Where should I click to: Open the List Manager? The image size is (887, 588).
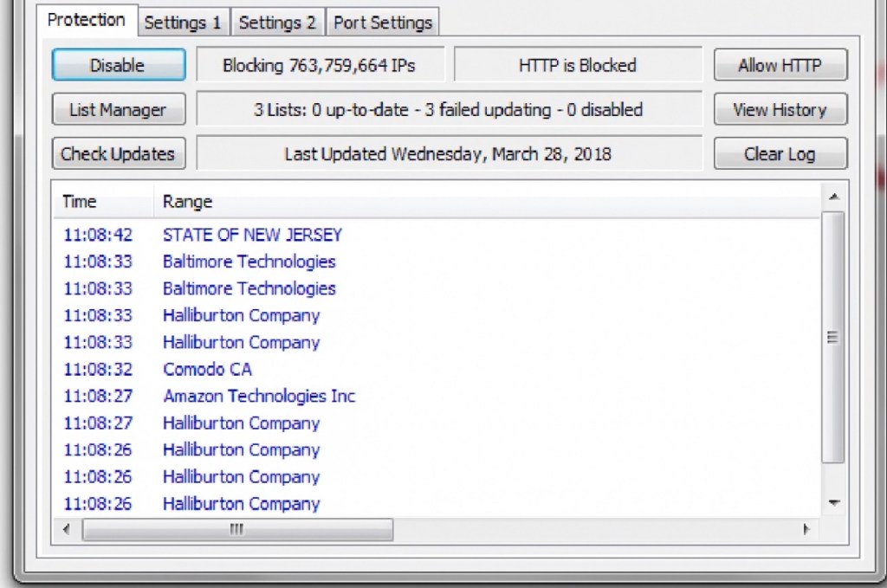[118, 110]
